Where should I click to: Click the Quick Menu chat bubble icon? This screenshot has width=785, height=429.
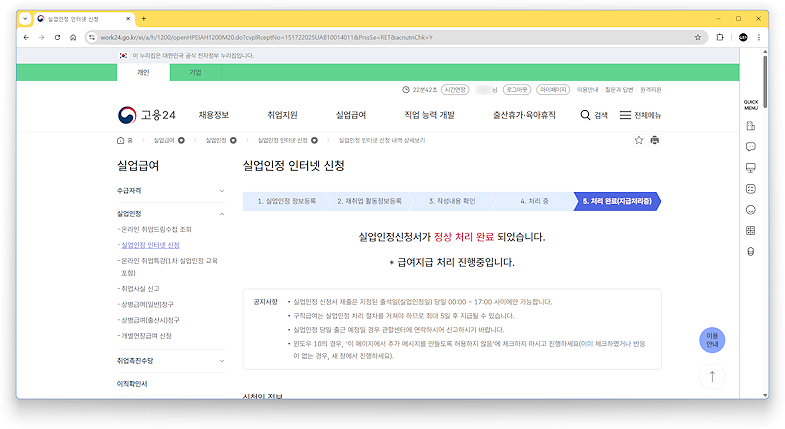coord(750,147)
